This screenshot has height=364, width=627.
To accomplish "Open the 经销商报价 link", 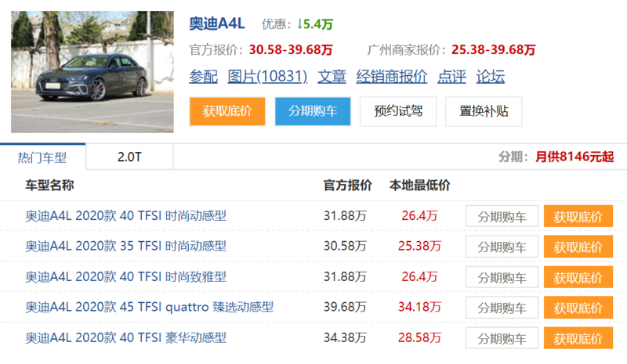I will 392,76.
